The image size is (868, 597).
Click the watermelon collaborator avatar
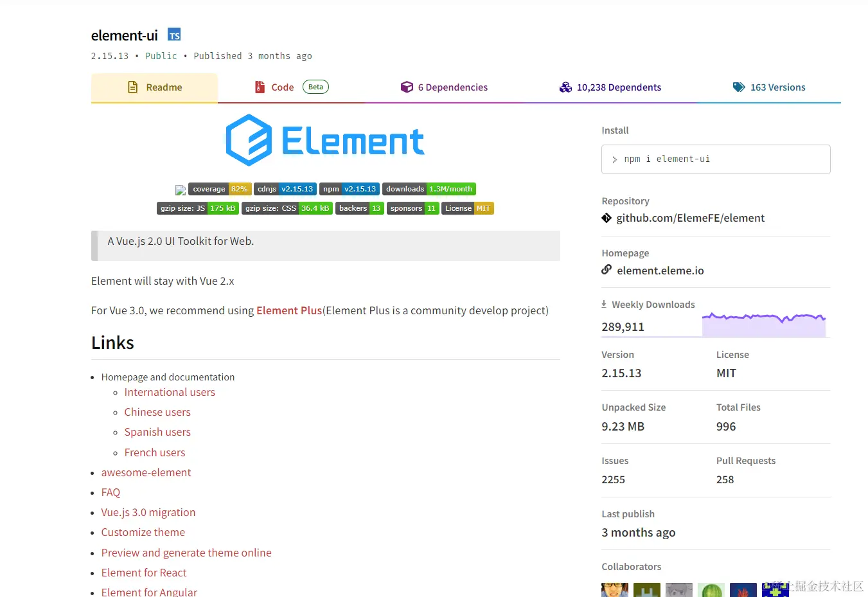coord(711,590)
